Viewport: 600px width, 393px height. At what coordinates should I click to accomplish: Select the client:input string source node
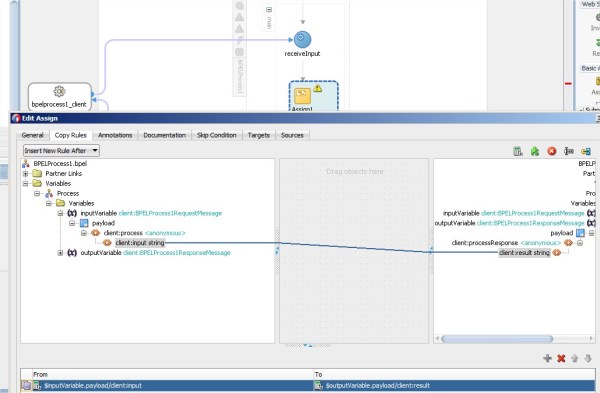click(140, 243)
